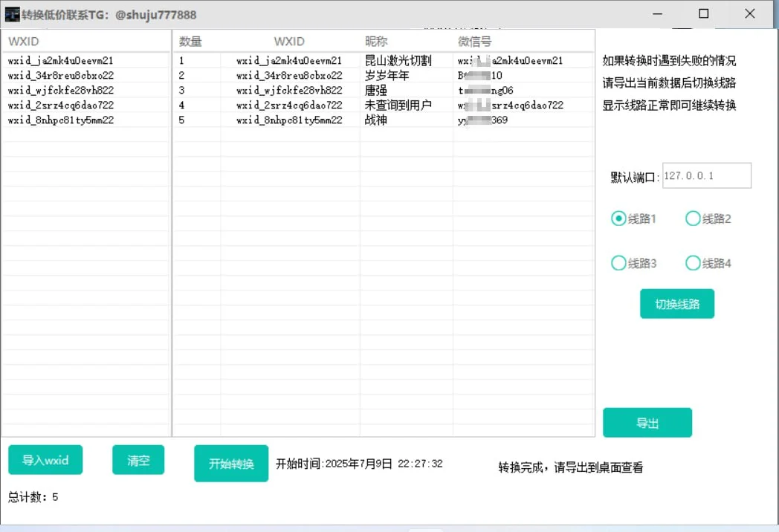Click wxid_wjfckfe28vh822 in right table WXID column
Screen dimensions: 779x532
click(289, 90)
